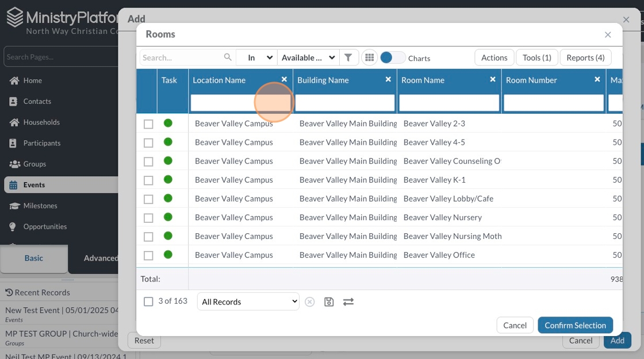The width and height of the screenshot is (644, 359).
Task: Open the All Records dropdown
Action: 248,302
